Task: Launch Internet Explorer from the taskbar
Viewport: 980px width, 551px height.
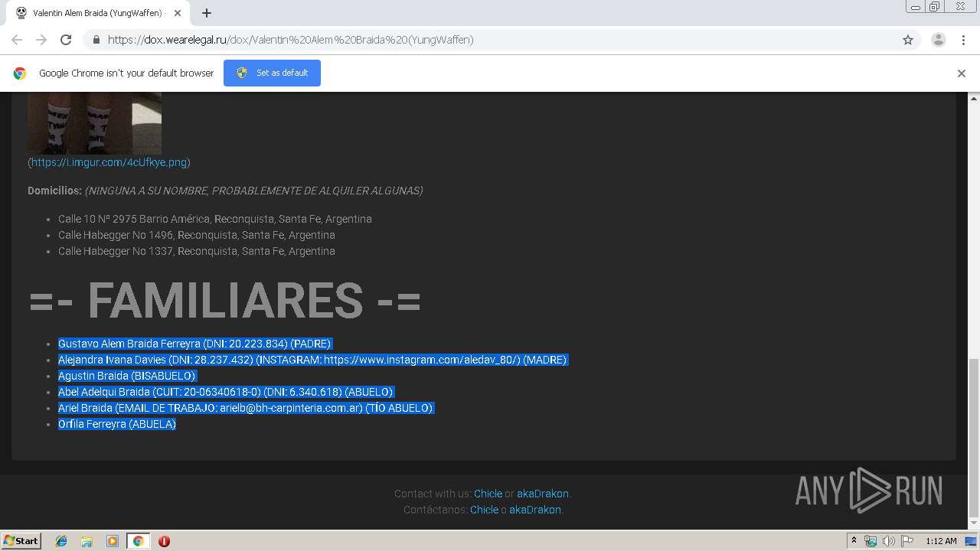Action: pos(61,541)
